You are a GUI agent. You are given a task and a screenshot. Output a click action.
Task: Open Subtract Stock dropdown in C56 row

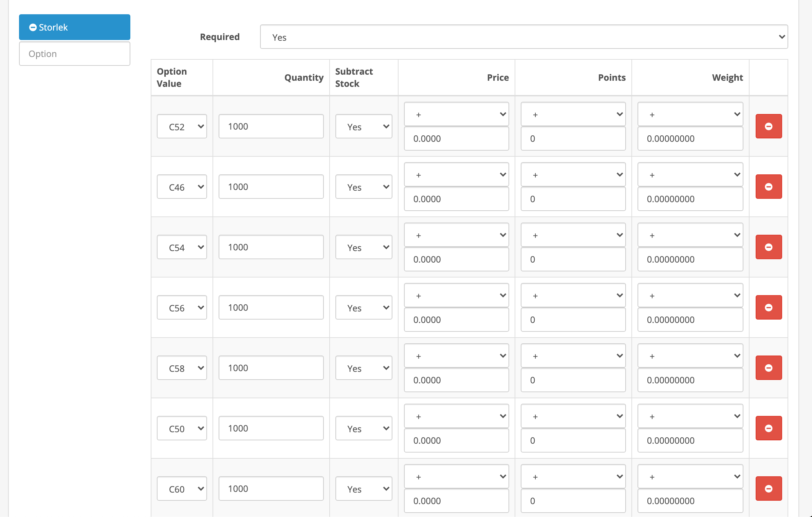[364, 307]
